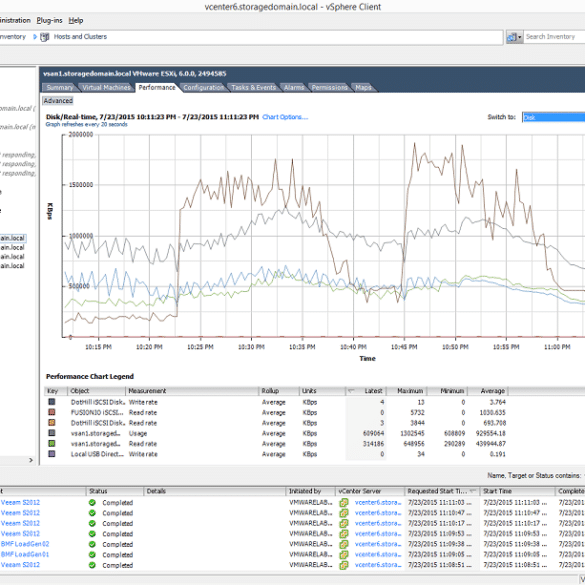Image resolution: width=585 pixels, height=585 pixels.
Task: Click the vsan1 Read rate green color key
Action: 52,444
